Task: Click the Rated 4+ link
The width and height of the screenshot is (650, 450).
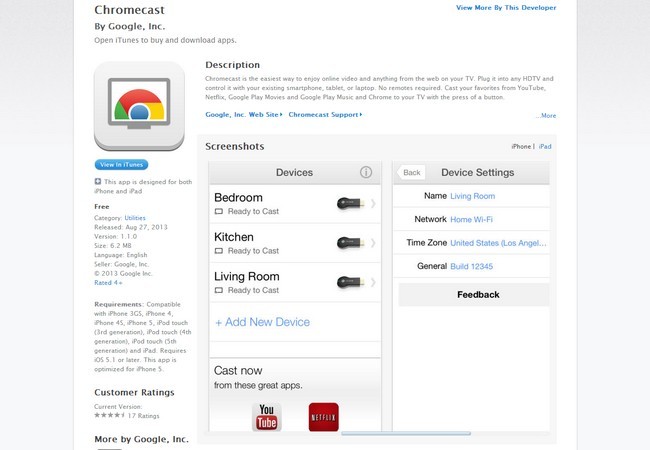Action: [x=108, y=283]
